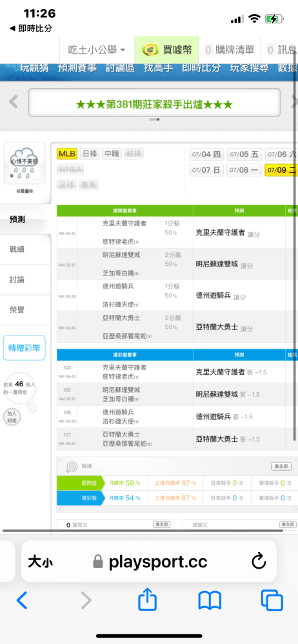This screenshot has height=644, width=298.
Task: Open 即時比分 in navigation bar
Action: (201, 68)
